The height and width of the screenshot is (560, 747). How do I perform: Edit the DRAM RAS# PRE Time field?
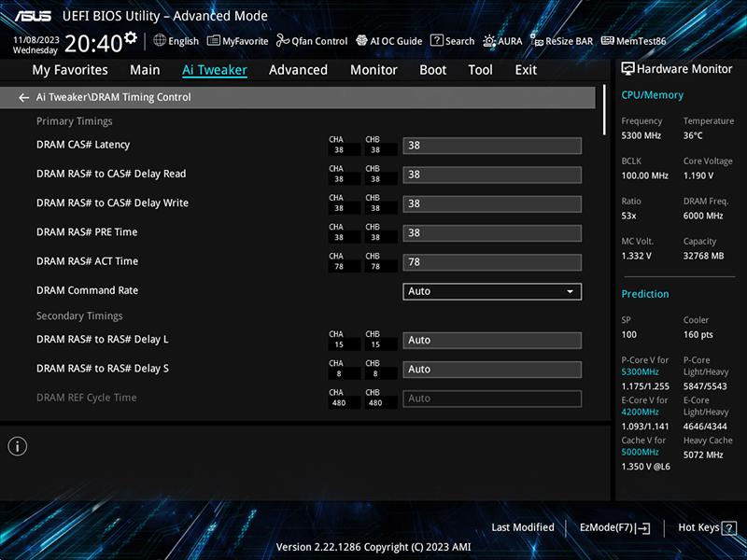point(492,233)
